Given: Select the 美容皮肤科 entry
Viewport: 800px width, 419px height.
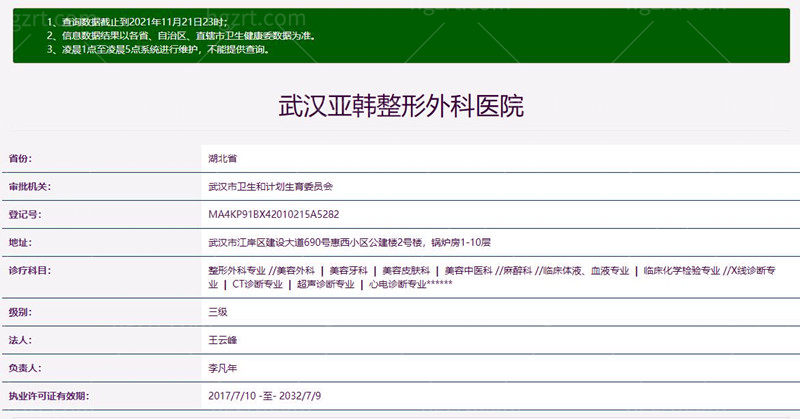Looking at the screenshot, I should coord(406,270).
